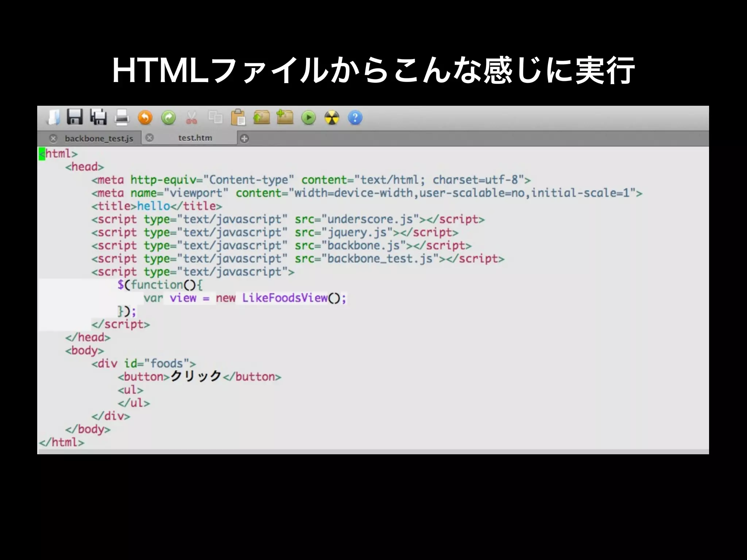Click the Print icon
Screen dimensions: 747x560
(x=122, y=117)
